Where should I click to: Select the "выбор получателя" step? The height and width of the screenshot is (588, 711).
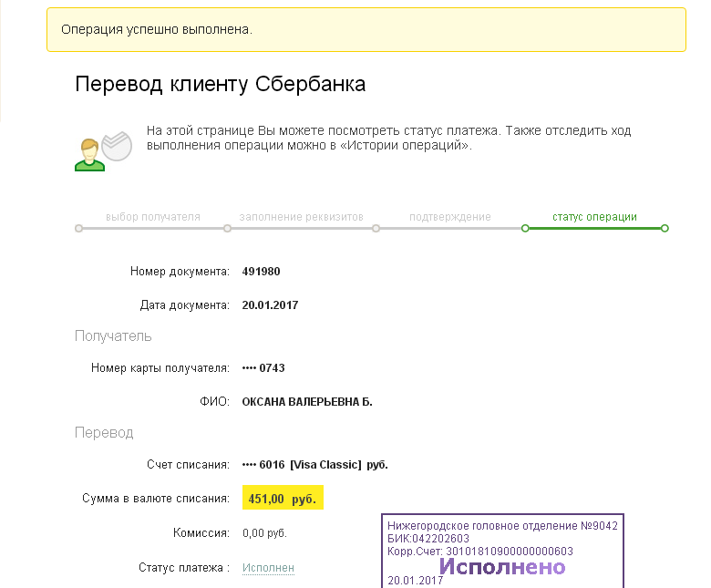coord(153,217)
